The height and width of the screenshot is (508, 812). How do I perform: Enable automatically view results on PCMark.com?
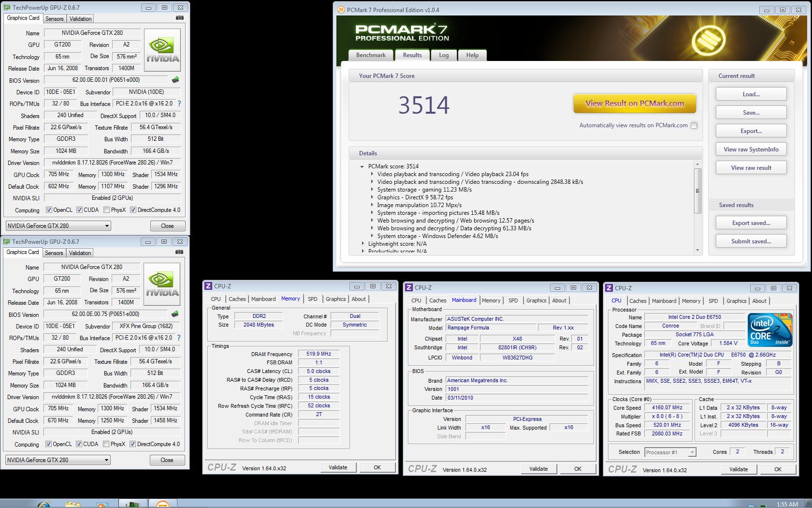[x=694, y=125]
